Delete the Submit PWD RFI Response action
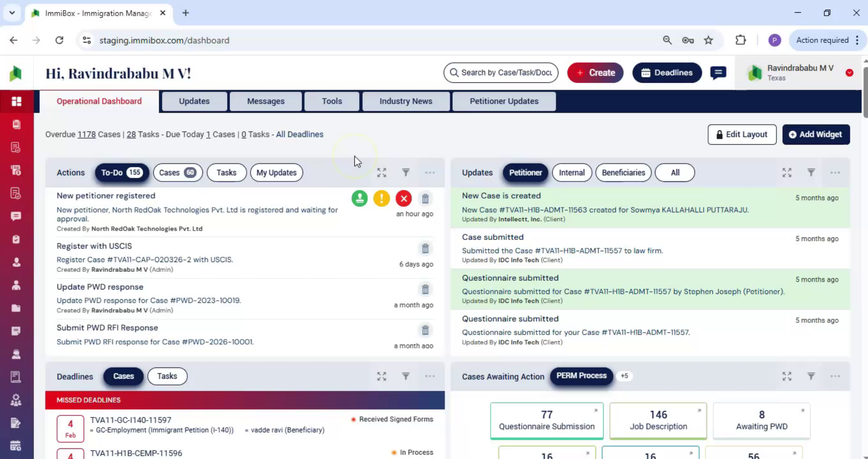The height and width of the screenshot is (459, 868). [425, 330]
